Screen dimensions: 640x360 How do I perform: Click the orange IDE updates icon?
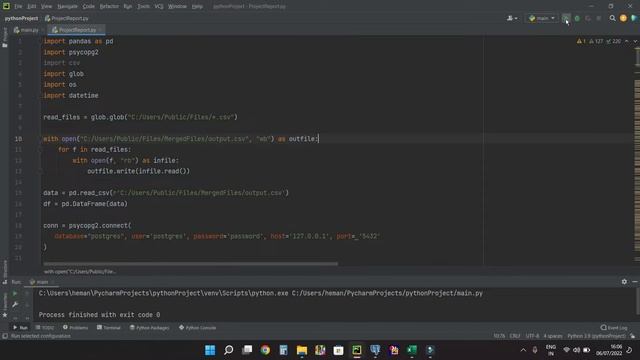pyautogui.click(x=623, y=18)
